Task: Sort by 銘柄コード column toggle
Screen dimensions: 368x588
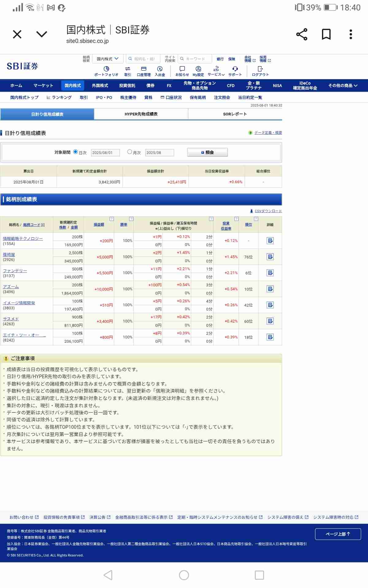Action: click(x=34, y=225)
